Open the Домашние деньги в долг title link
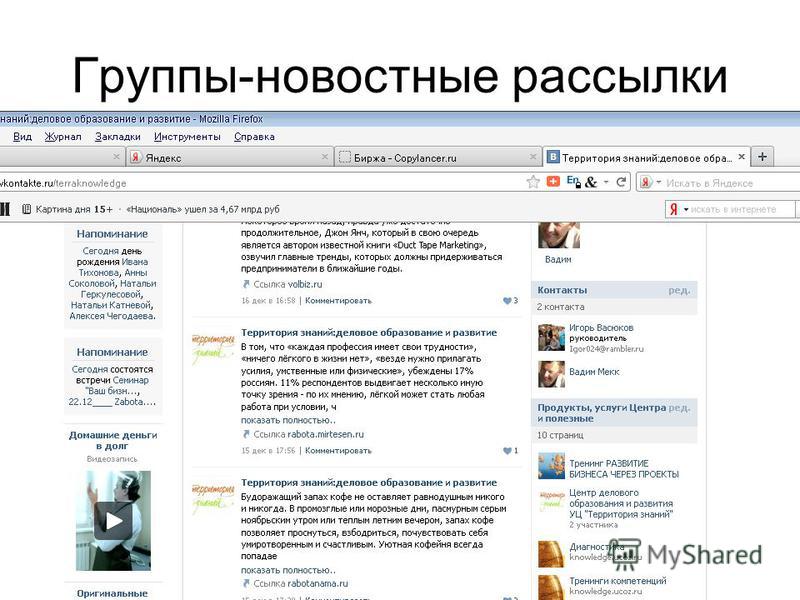This screenshot has height=600, width=800. (113, 440)
